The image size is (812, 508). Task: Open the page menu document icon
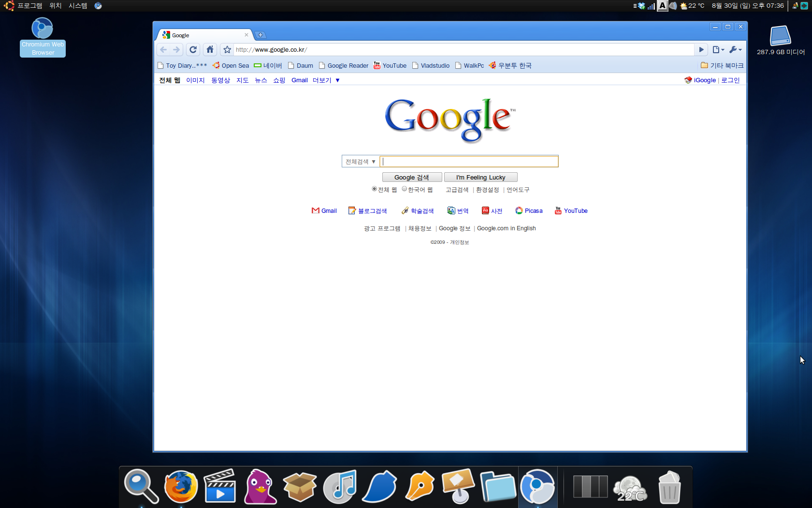click(718, 49)
